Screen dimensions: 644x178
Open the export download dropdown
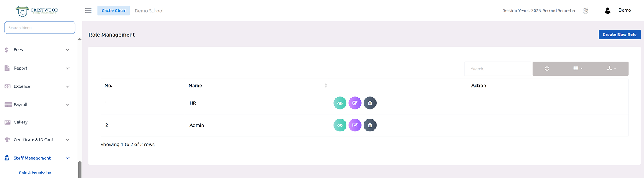[611, 69]
